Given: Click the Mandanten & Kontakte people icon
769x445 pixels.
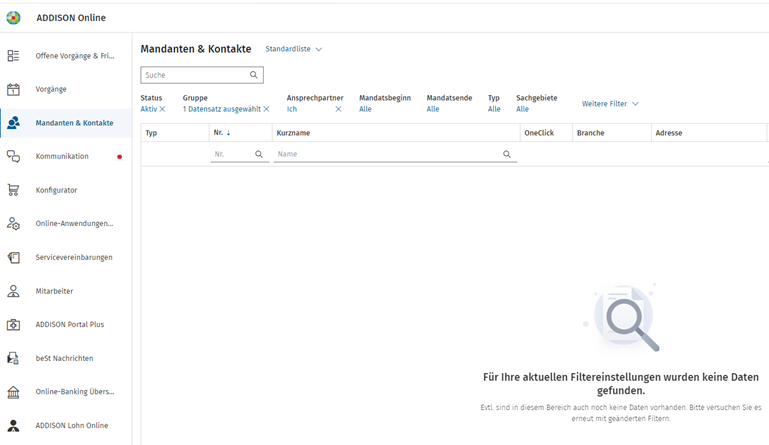Looking at the screenshot, I should 13,123.
